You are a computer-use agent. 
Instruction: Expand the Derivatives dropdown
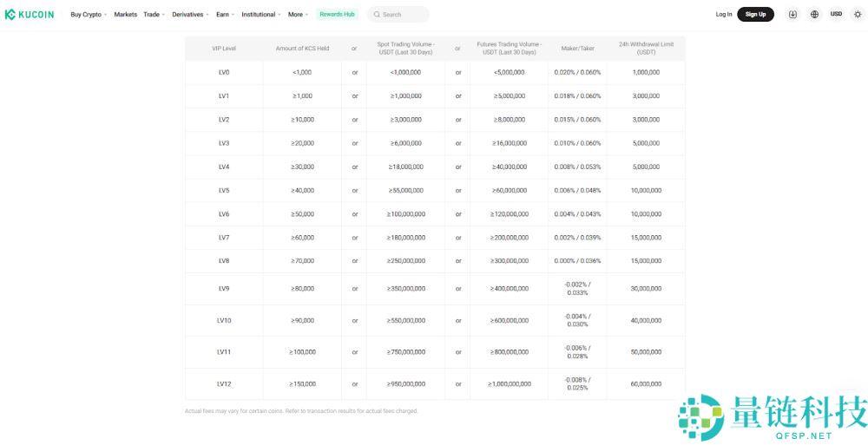[190, 15]
